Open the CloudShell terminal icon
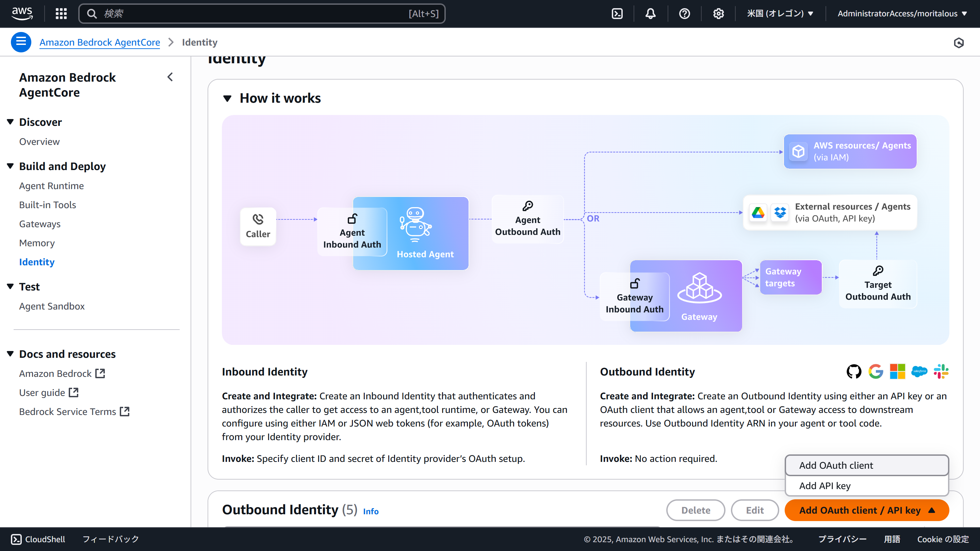Screen dimensions: 980x551 [16, 539]
